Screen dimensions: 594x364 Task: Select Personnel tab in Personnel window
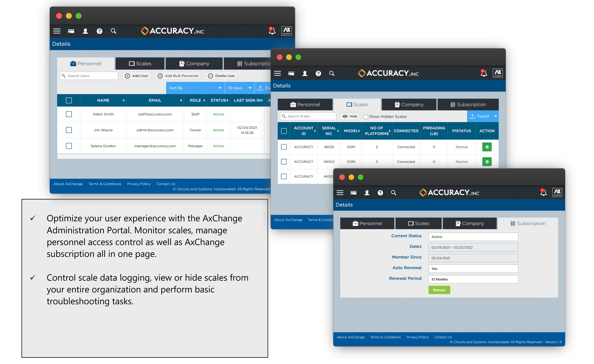click(x=86, y=64)
